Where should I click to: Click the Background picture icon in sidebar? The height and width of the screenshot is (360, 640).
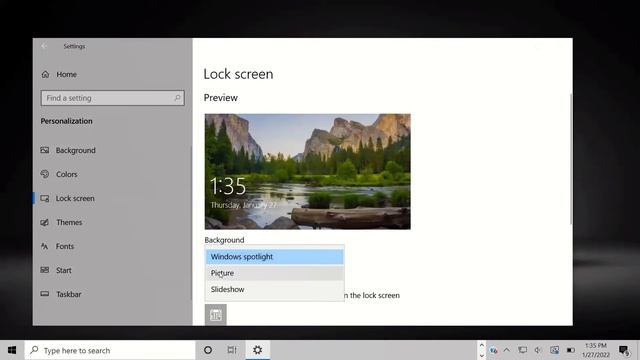click(x=45, y=150)
